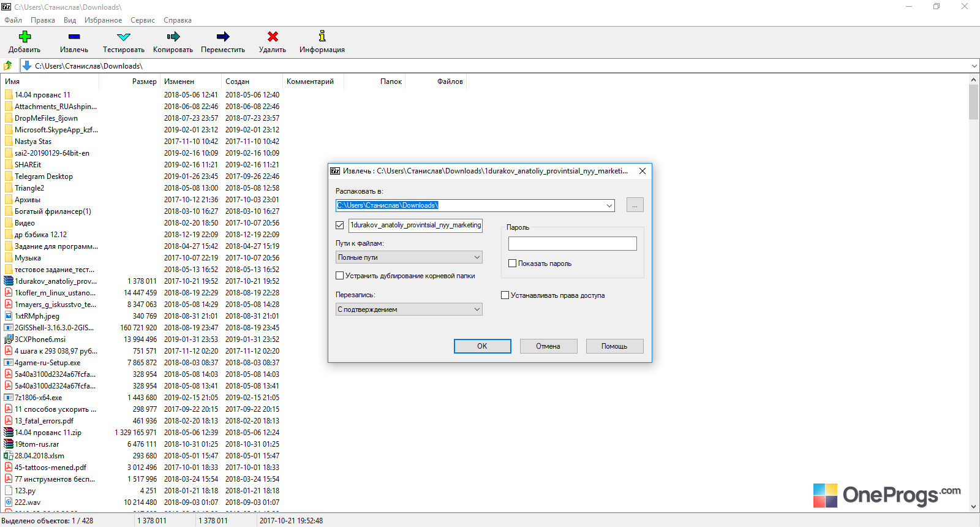Click file icon of 123.py

(x=9, y=491)
